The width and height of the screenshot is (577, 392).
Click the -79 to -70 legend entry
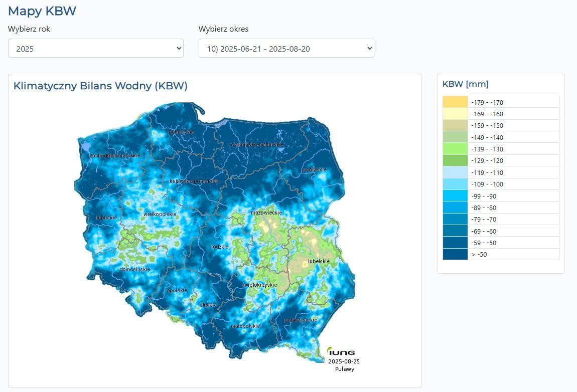501,219
